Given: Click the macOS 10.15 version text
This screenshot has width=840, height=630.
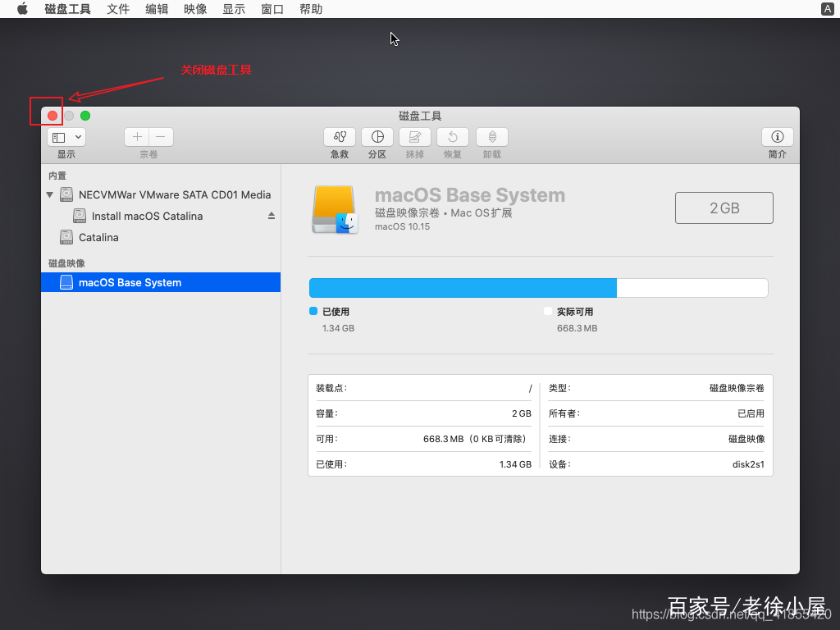Looking at the screenshot, I should (402, 226).
